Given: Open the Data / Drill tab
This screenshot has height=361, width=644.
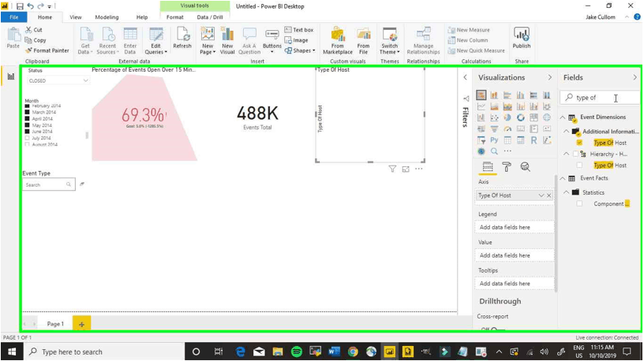Looking at the screenshot, I should (x=210, y=17).
